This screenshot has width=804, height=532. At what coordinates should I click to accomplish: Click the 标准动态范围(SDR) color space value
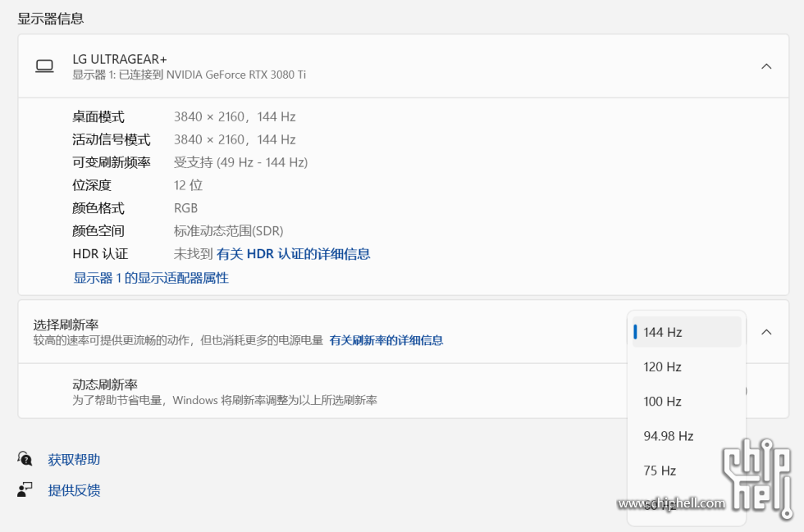[229, 231]
